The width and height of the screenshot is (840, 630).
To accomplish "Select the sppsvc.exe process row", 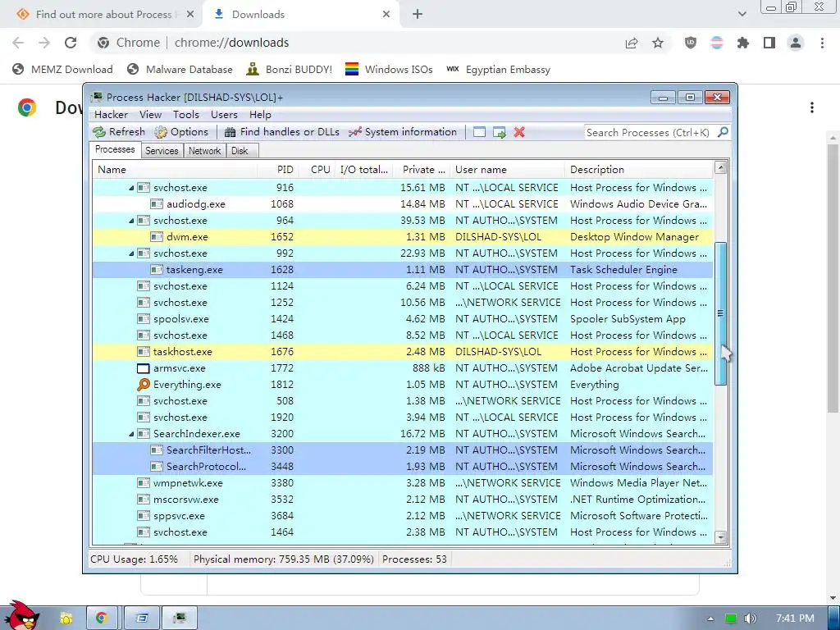I will coord(403,516).
